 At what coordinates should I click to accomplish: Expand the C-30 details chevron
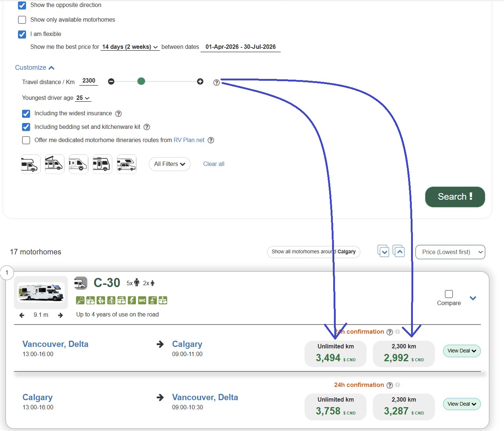473,298
